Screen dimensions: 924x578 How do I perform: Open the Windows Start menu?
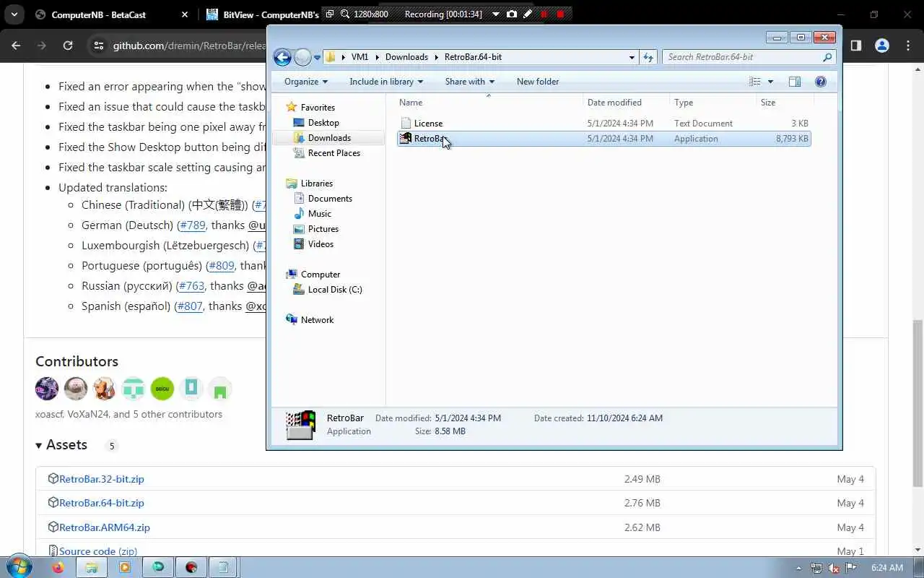[18, 567]
